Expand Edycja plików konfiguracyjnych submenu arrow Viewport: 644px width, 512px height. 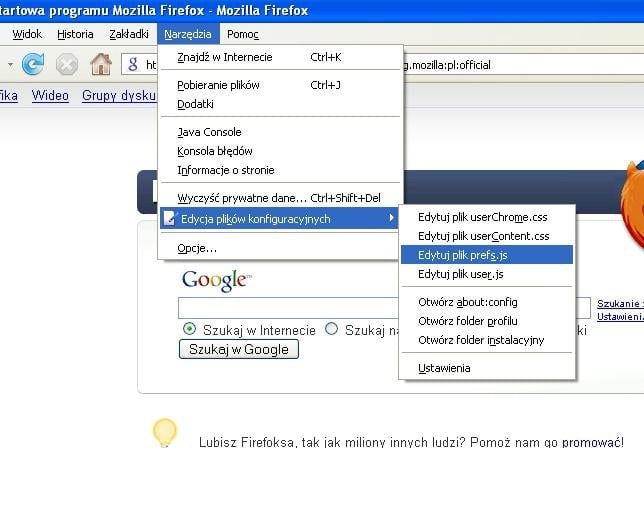point(391,219)
